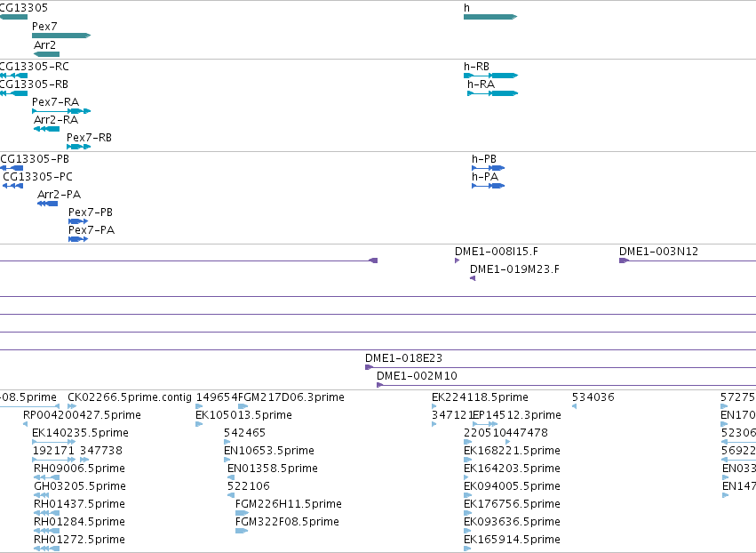
Task: Select the Pex7 gene arrow glyph
Action: click(x=61, y=36)
